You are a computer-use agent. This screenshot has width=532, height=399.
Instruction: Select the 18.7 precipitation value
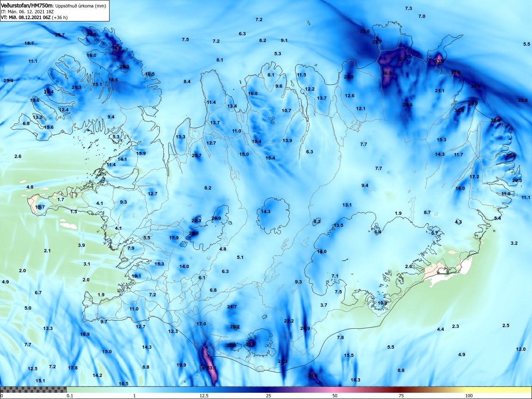[29, 43]
